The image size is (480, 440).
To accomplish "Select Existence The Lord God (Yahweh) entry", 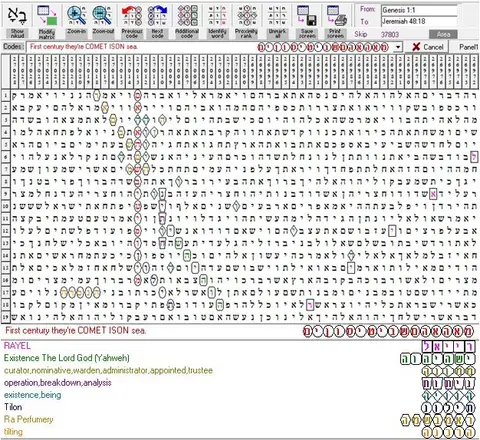I will 67,358.
